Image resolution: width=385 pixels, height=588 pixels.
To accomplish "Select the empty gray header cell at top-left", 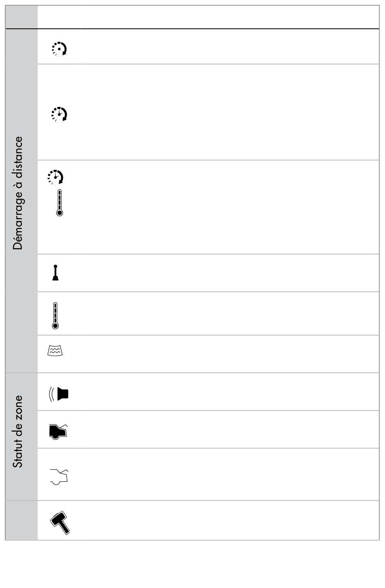I will point(21,17).
